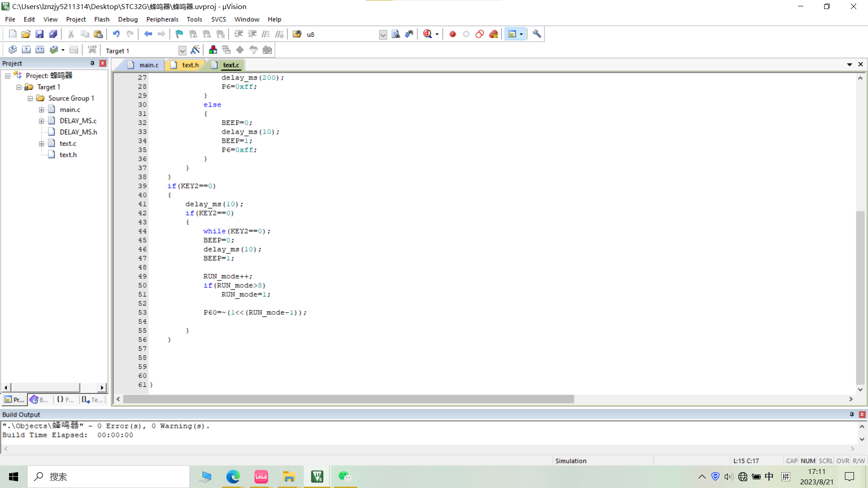Open a file using the Open folder icon
Viewport: 868px width, 488px height.
coord(26,34)
